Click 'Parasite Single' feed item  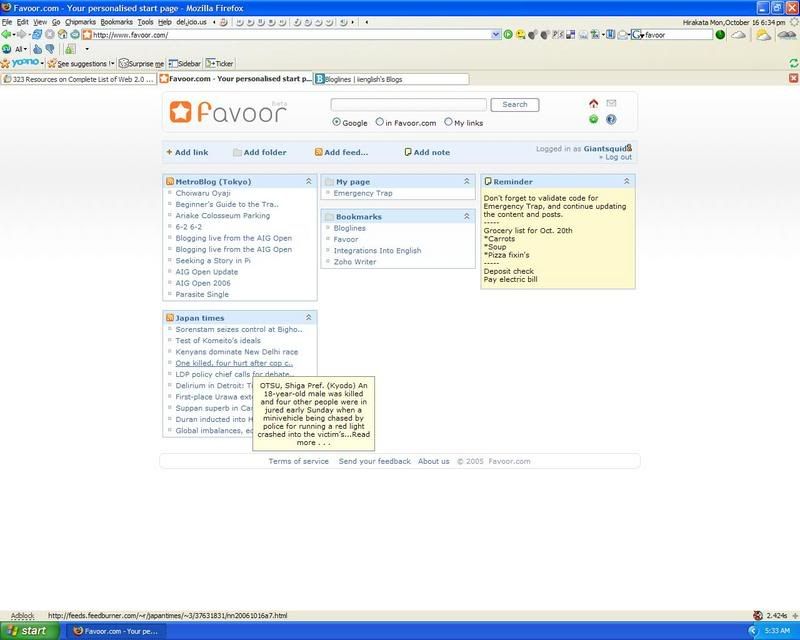pyautogui.click(x=202, y=294)
